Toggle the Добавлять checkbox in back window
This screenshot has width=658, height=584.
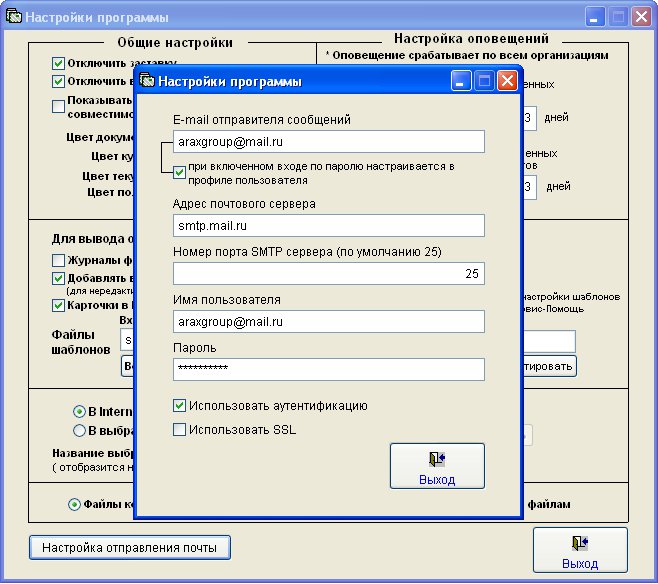click(58, 278)
